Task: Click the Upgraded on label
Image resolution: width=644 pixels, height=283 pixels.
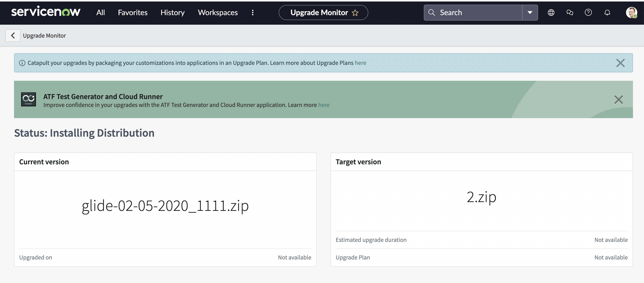Action: [36, 257]
